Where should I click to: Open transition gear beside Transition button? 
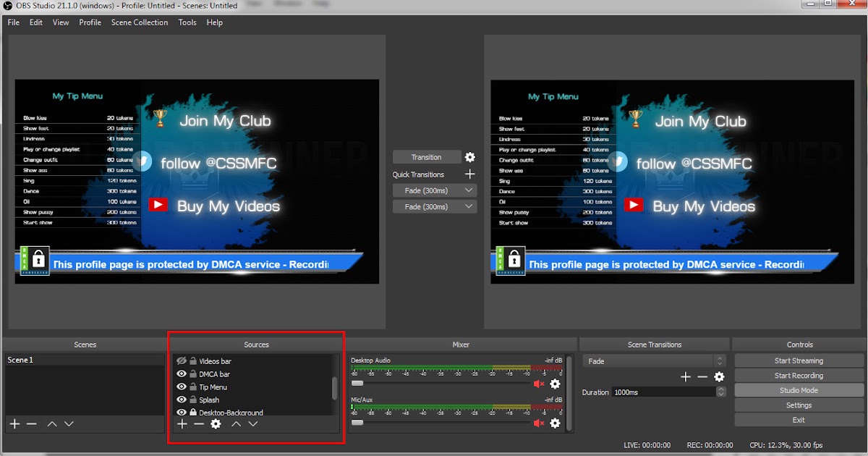tap(470, 157)
